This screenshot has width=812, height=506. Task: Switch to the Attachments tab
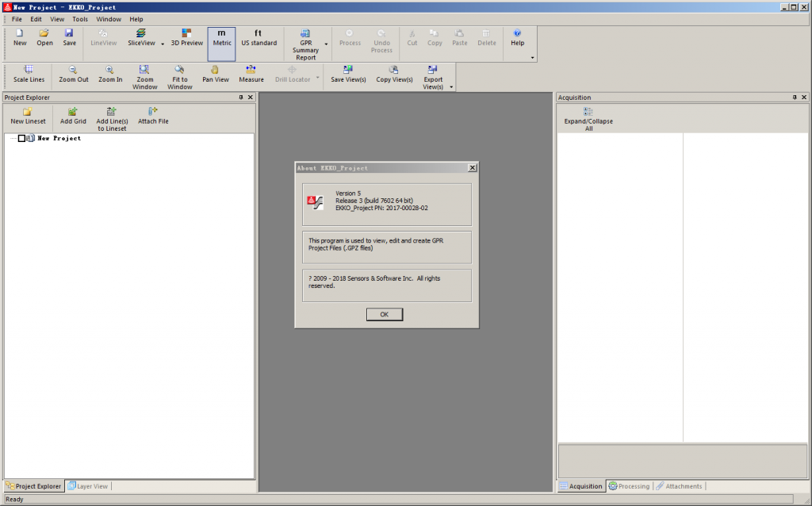pos(679,486)
